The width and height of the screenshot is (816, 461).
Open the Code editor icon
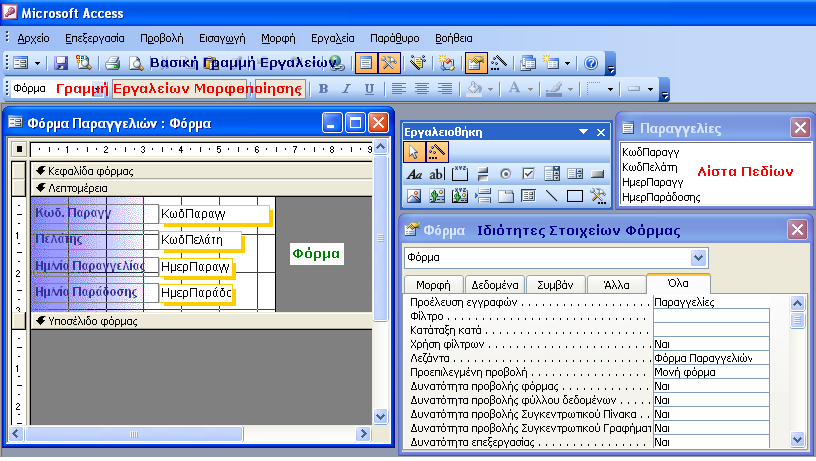click(447, 63)
